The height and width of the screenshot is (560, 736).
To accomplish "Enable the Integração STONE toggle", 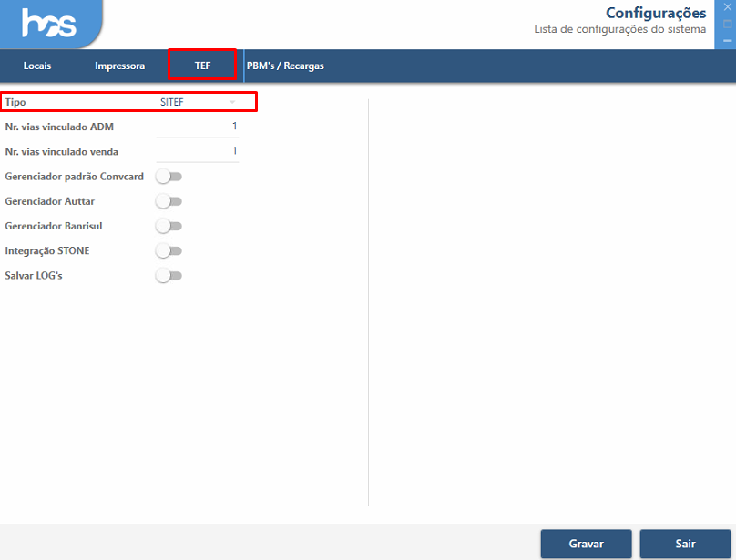I will click(169, 250).
